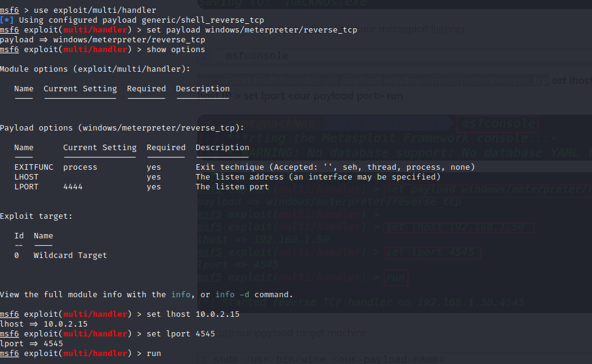Image resolution: width=592 pixels, height=364 pixels.
Task: Click the 'process' value for EXITFUNC
Action: [x=80, y=167]
